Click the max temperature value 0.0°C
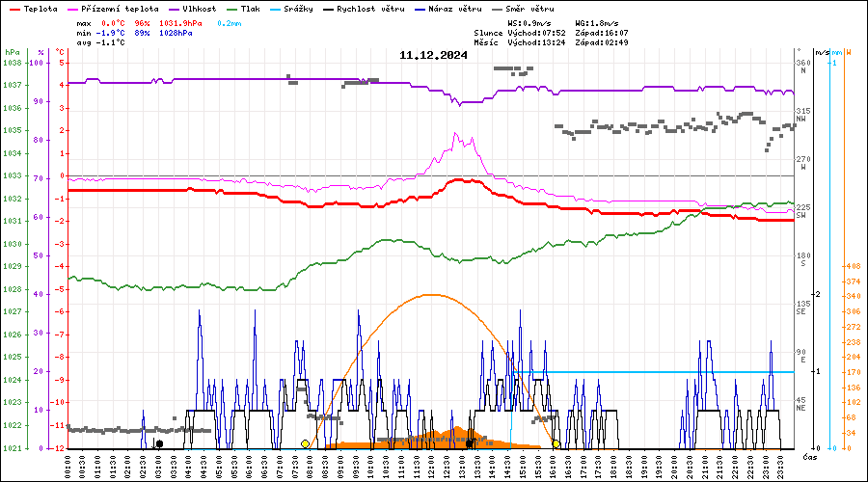Image resolution: width=868 pixels, height=482 pixels. click(113, 22)
